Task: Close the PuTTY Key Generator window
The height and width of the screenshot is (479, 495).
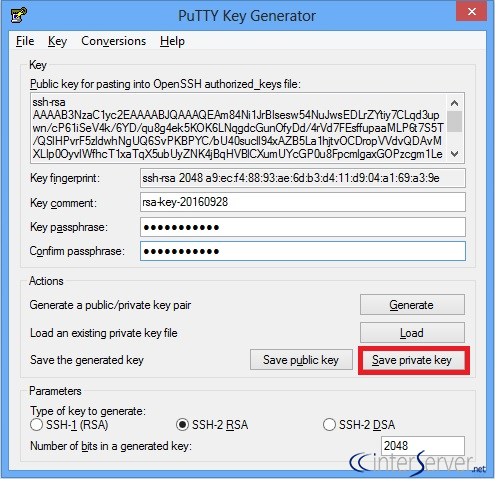Action: [472, 12]
